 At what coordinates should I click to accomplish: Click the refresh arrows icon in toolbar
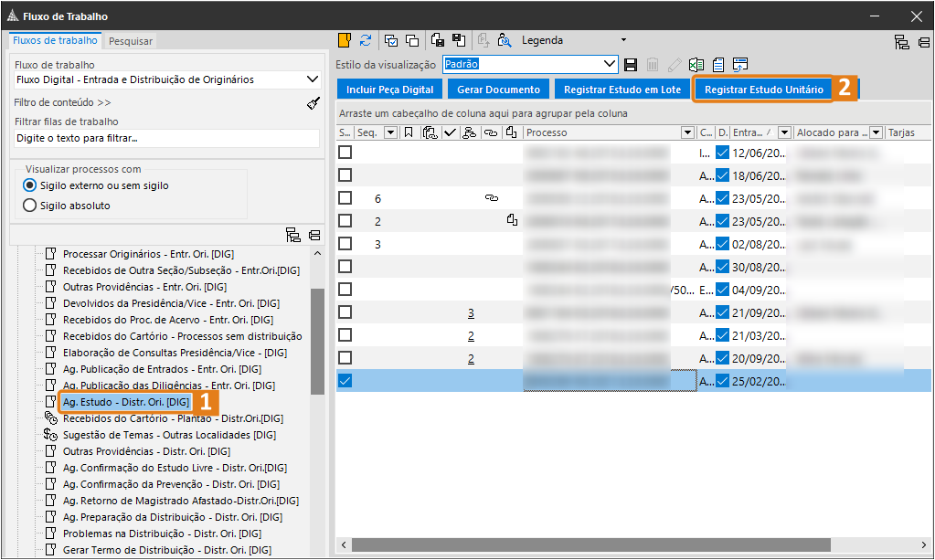[366, 40]
